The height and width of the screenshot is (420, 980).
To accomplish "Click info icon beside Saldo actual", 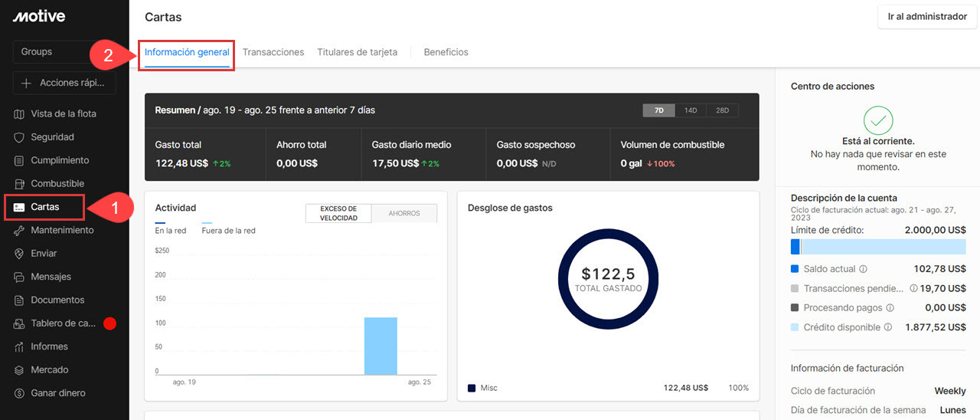I will click(x=863, y=269).
